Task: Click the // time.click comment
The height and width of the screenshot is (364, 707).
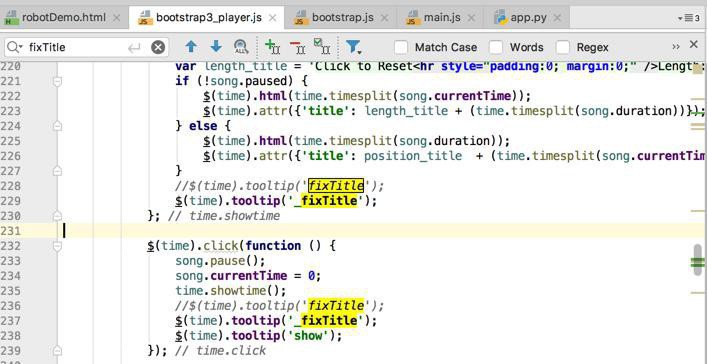Action: pos(220,351)
